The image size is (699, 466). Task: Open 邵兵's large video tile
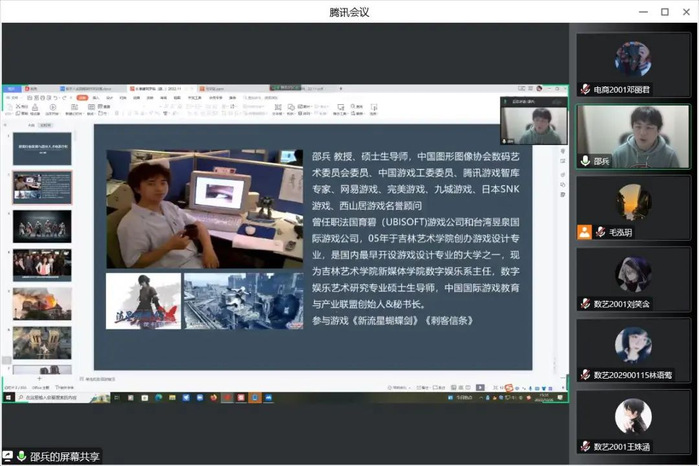[x=633, y=135]
